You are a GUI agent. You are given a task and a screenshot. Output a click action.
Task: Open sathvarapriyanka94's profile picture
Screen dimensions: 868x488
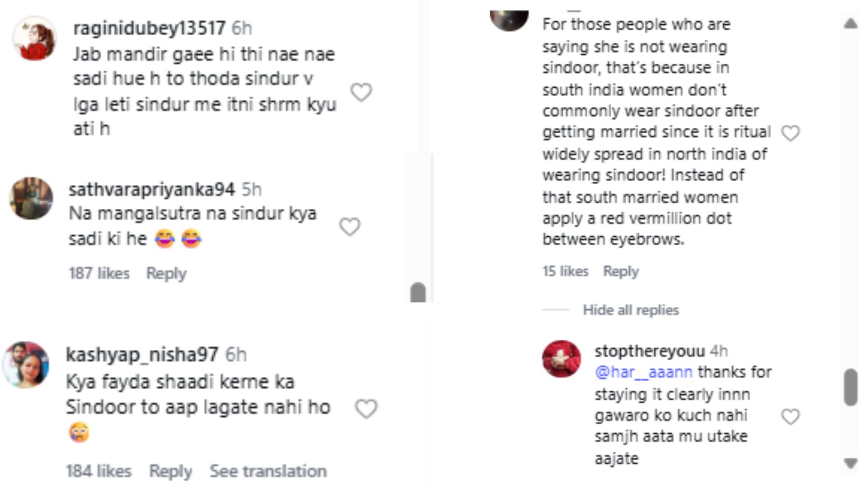coord(31,198)
